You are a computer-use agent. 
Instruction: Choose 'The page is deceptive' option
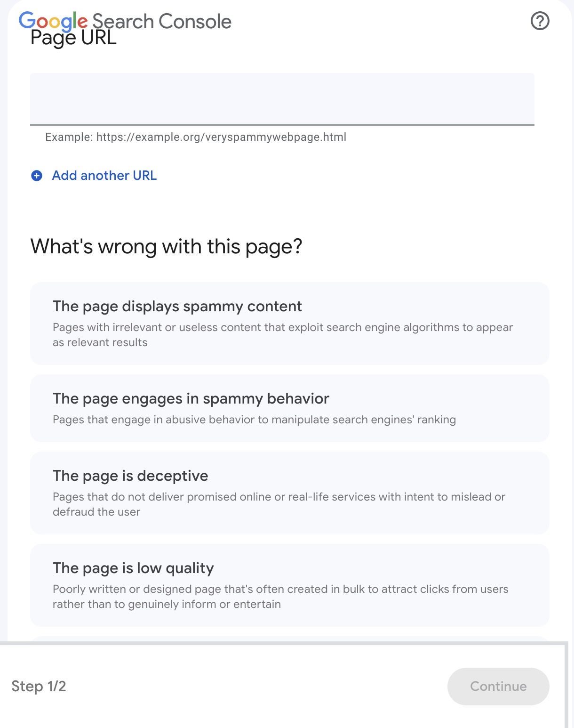pos(290,493)
